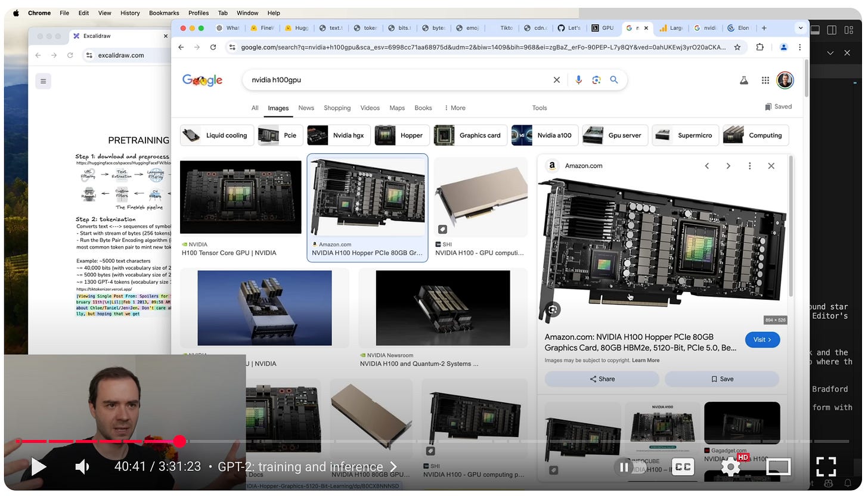868x496 pixels.
Task: Close the active Google search tab
Action: coord(646,28)
